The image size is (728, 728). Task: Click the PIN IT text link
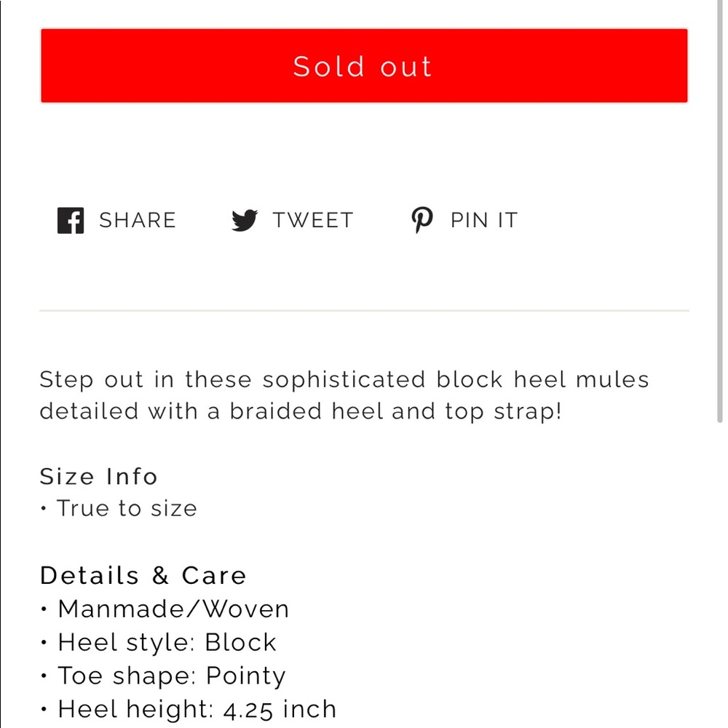(484, 220)
